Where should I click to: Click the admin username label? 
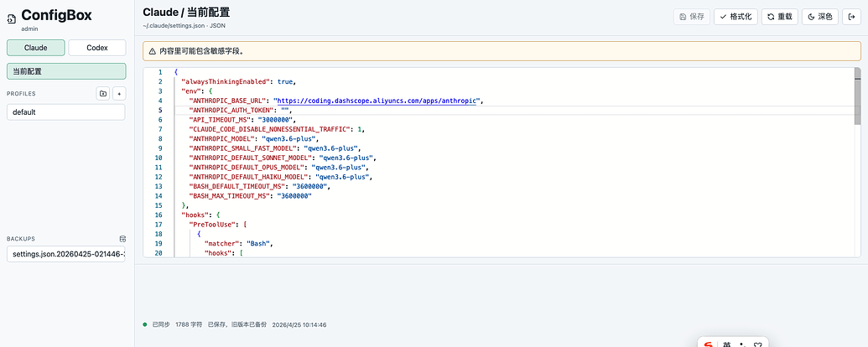click(29, 28)
